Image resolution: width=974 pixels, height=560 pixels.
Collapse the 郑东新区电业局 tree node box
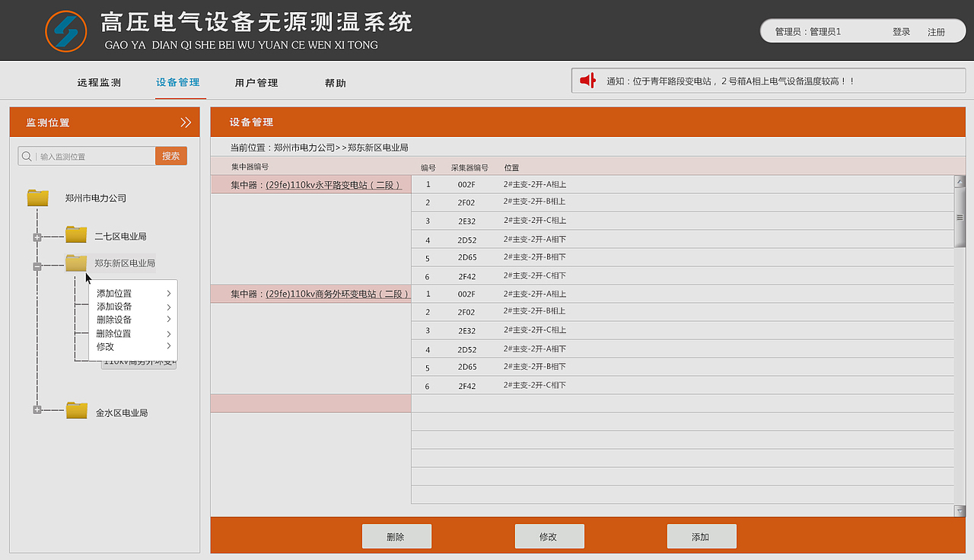coord(37,266)
